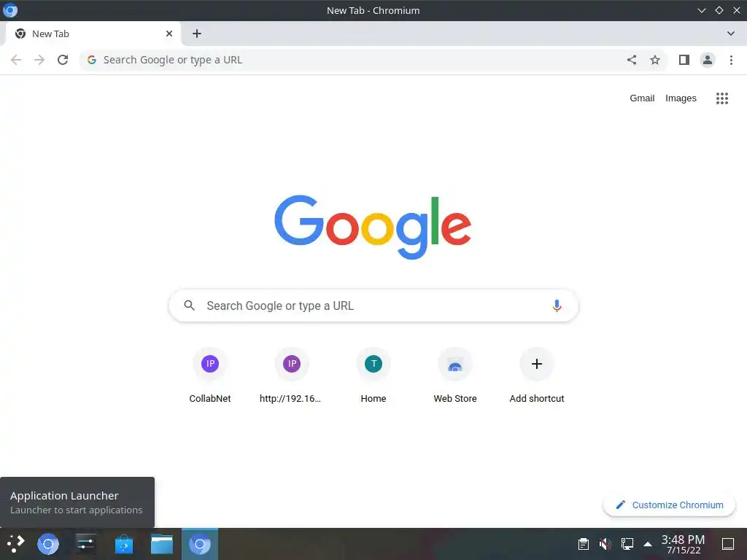Expand hidden system tray icons
Viewport: 747px width, 560px height.
[x=648, y=544]
